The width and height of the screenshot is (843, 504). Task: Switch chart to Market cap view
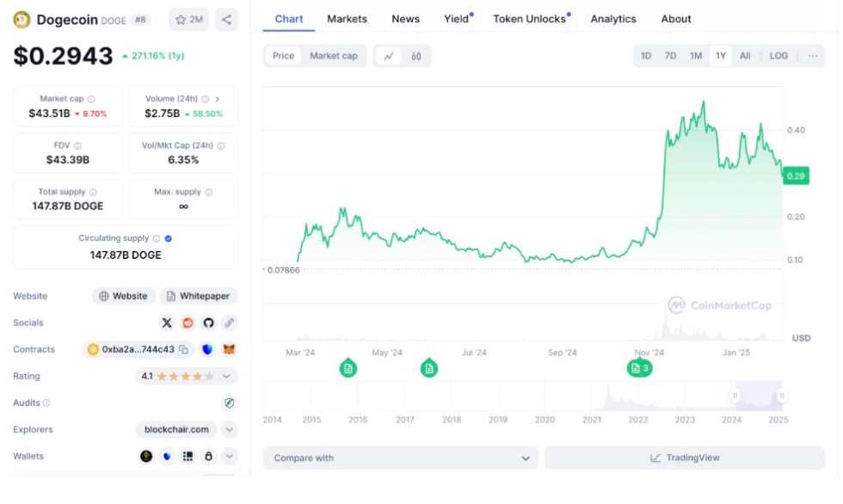click(334, 56)
